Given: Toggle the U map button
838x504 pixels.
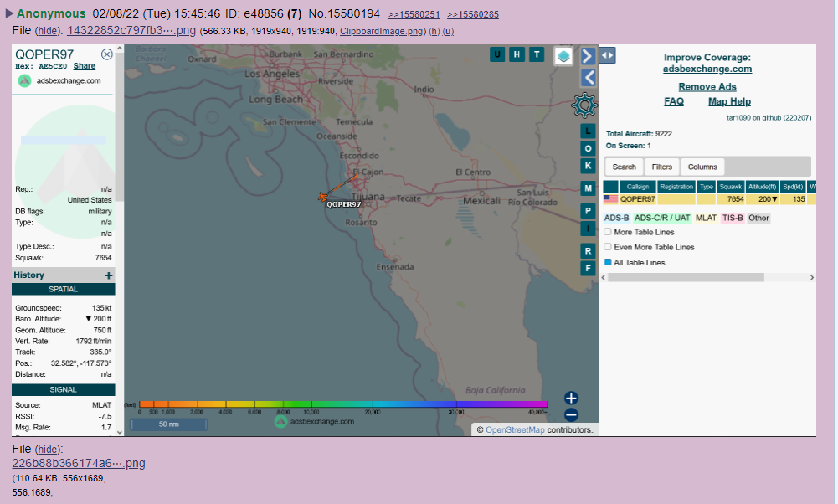Looking at the screenshot, I should (x=497, y=54).
